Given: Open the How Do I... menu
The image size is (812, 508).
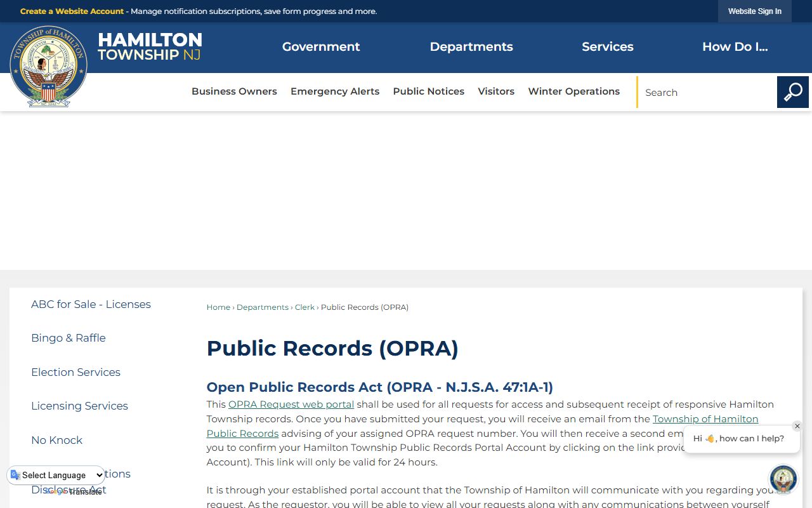Looking at the screenshot, I should 735,47.
